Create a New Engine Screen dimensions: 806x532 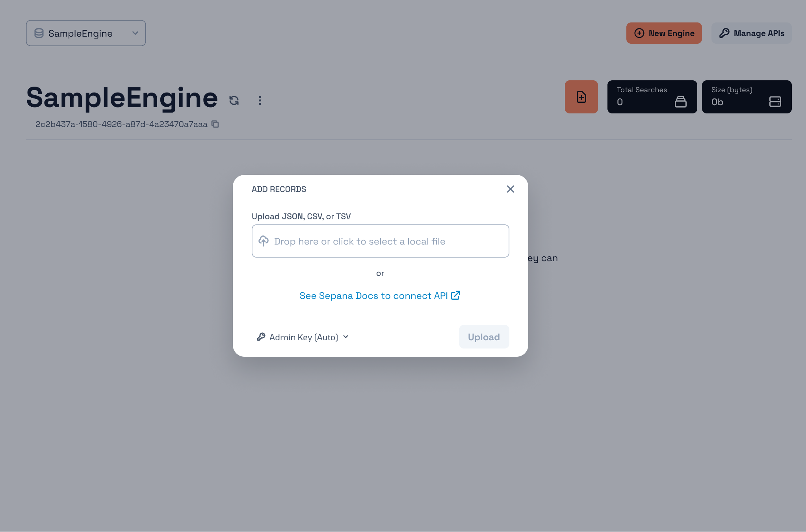(x=664, y=33)
